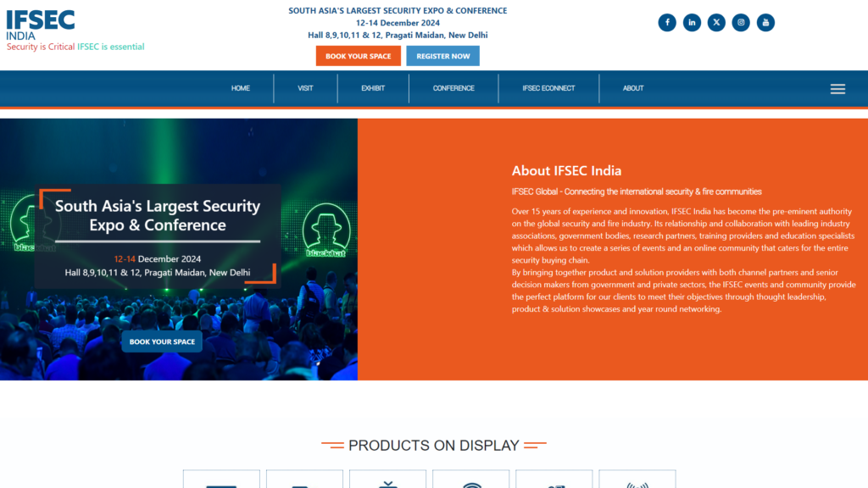This screenshot has width=868, height=488.
Task: Open the VISIT nav item
Action: 305,88
